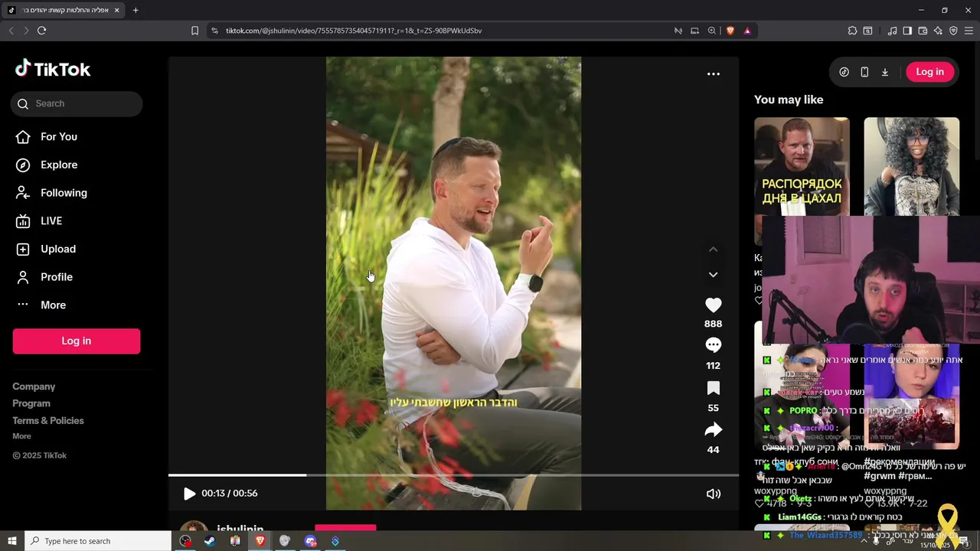Open the Brave Shields lion icon
The height and width of the screenshot is (551, 980).
(730, 31)
